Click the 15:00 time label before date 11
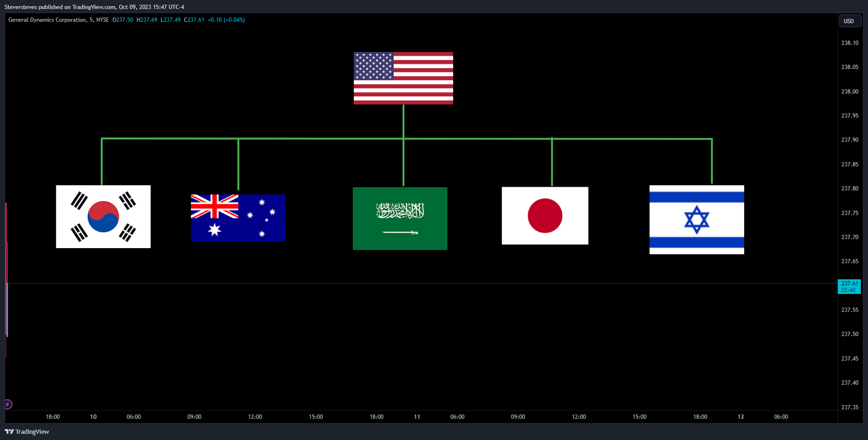Image resolution: width=868 pixels, height=440 pixels. (316, 417)
